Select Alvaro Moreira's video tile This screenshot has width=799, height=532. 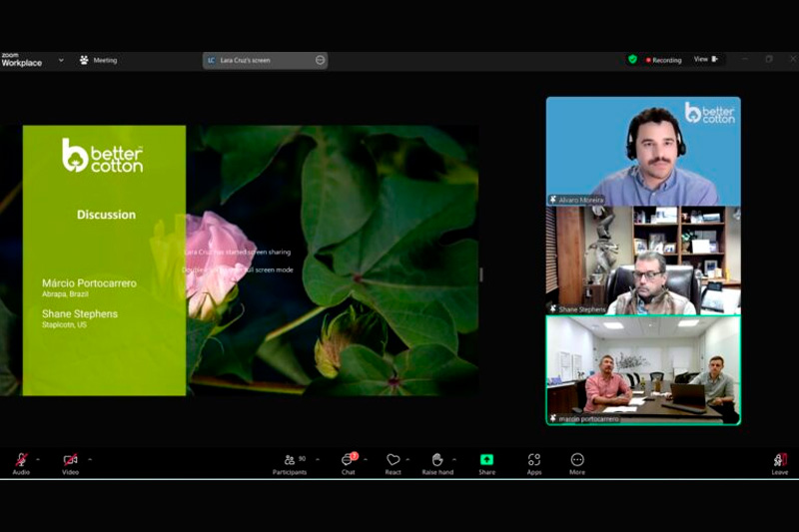(643, 151)
